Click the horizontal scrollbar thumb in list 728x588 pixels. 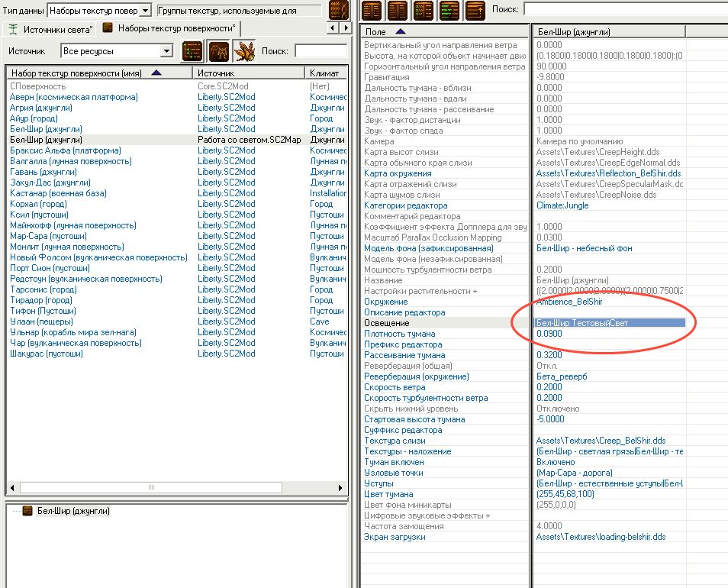tap(151, 487)
